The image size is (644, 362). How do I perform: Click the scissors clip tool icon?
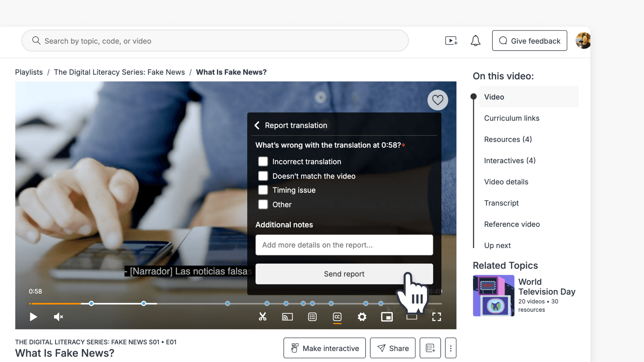pyautogui.click(x=262, y=317)
